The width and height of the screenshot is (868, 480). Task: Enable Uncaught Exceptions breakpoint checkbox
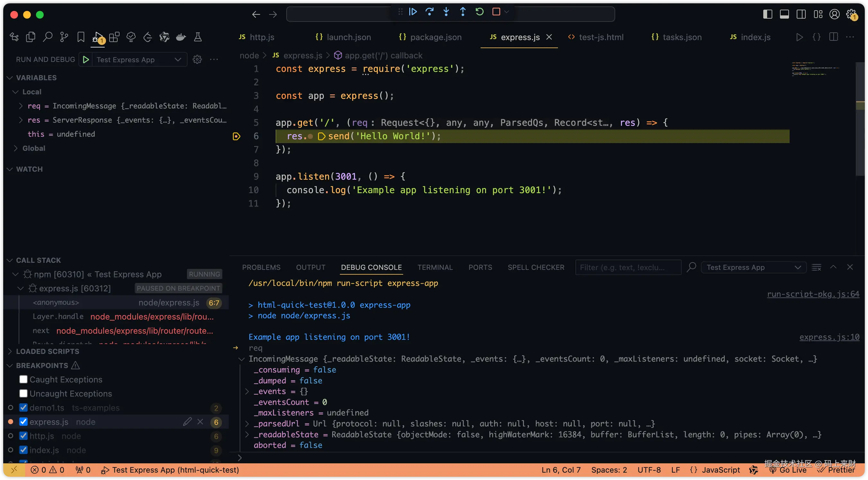(x=23, y=393)
